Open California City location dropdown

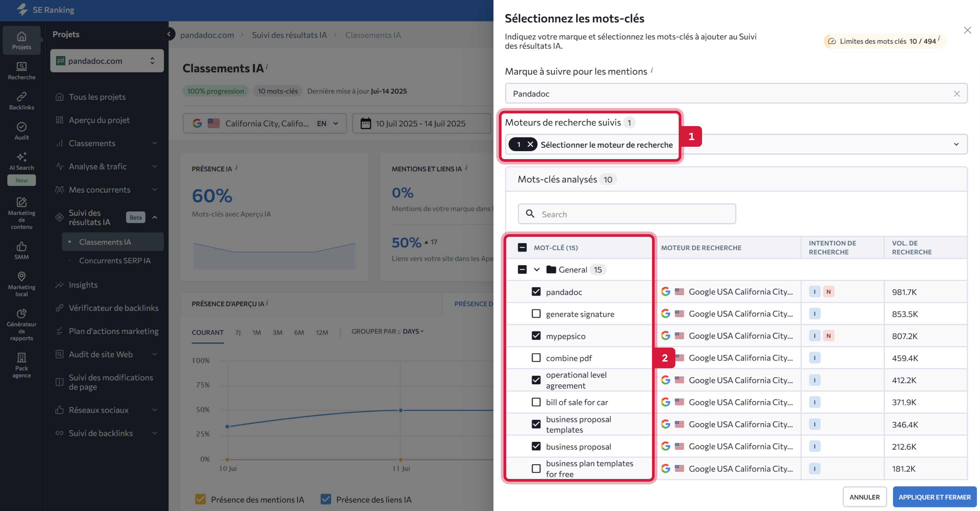click(x=265, y=123)
